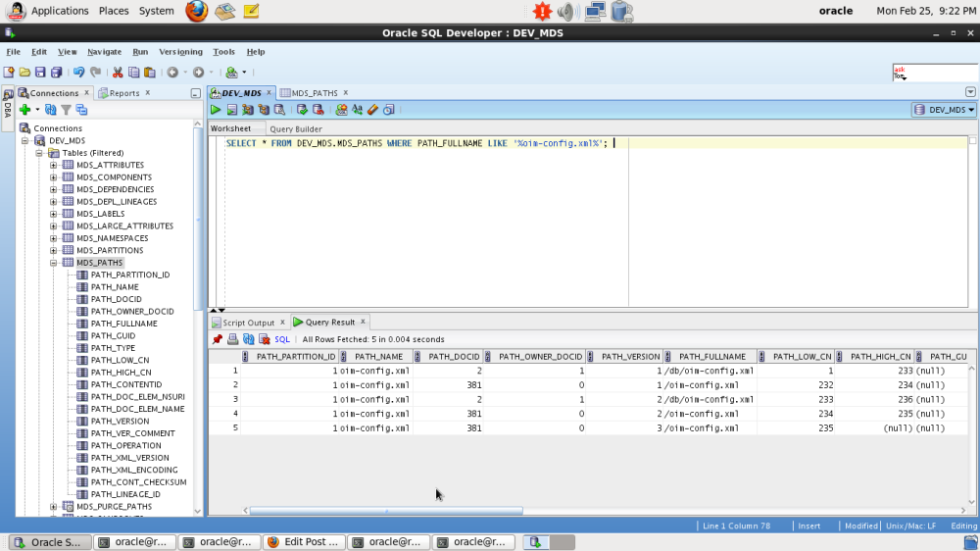Screen dimensions: 980x551
Task: Add new connection with green plus
Action: coord(25,110)
